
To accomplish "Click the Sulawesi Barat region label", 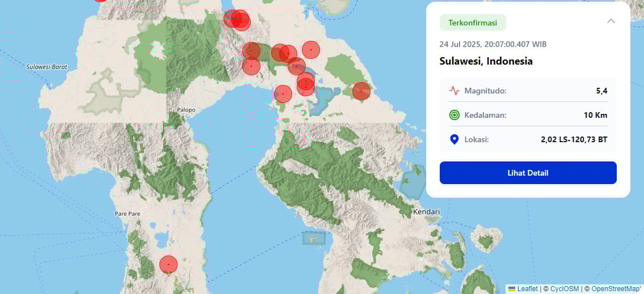I will tap(47, 67).
